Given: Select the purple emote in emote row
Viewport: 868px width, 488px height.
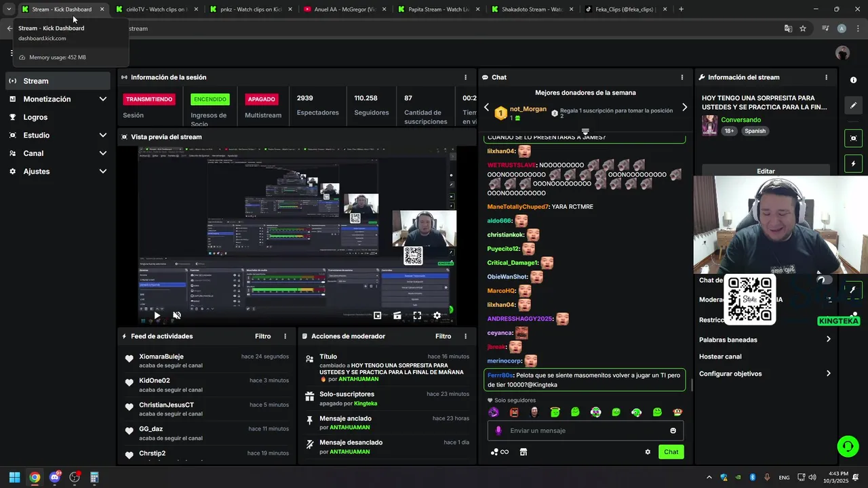Looking at the screenshot, I should (x=494, y=412).
